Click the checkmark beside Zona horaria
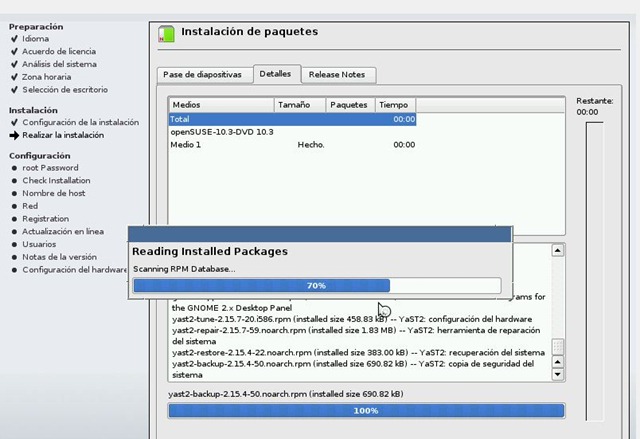This screenshot has height=439, width=640. click(14, 77)
